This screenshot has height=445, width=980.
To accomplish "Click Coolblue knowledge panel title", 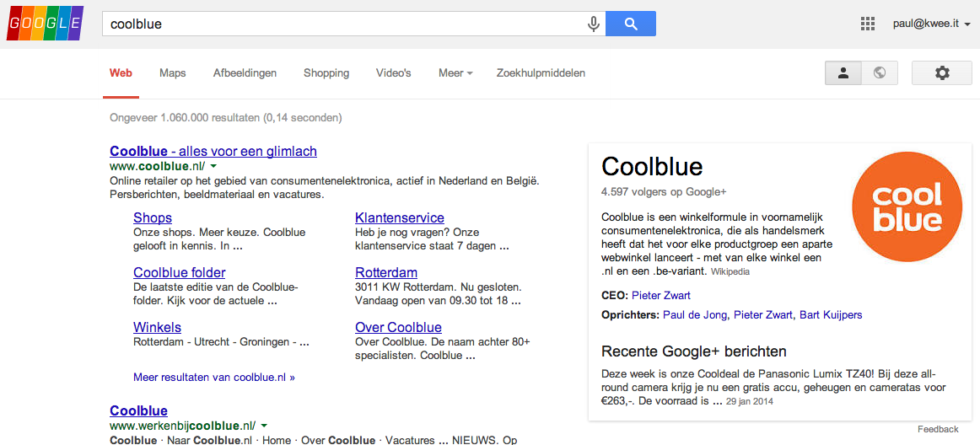I will pos(652,167).
